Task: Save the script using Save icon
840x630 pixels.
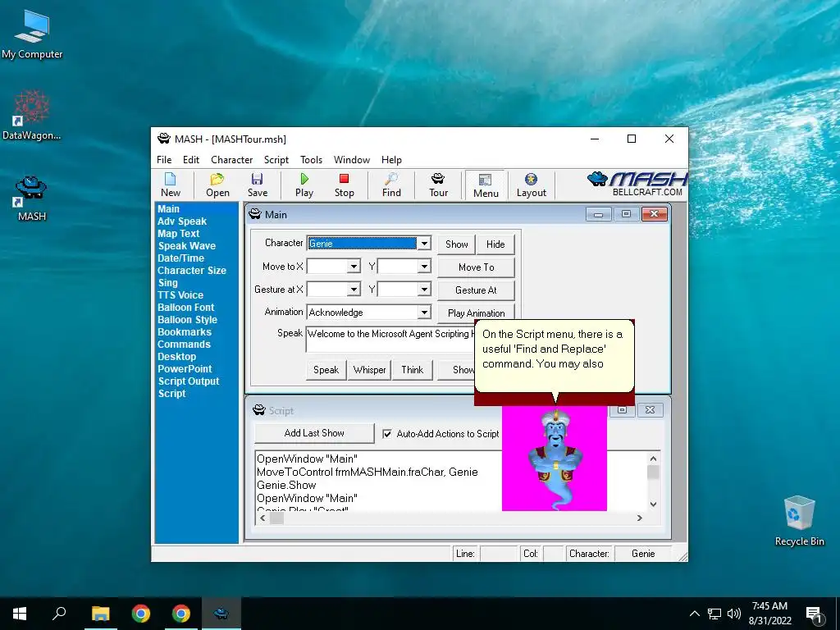Action: point(257,185)
